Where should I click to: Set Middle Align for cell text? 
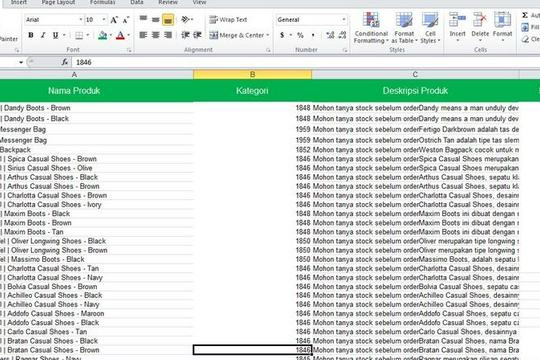click(156, 19)
